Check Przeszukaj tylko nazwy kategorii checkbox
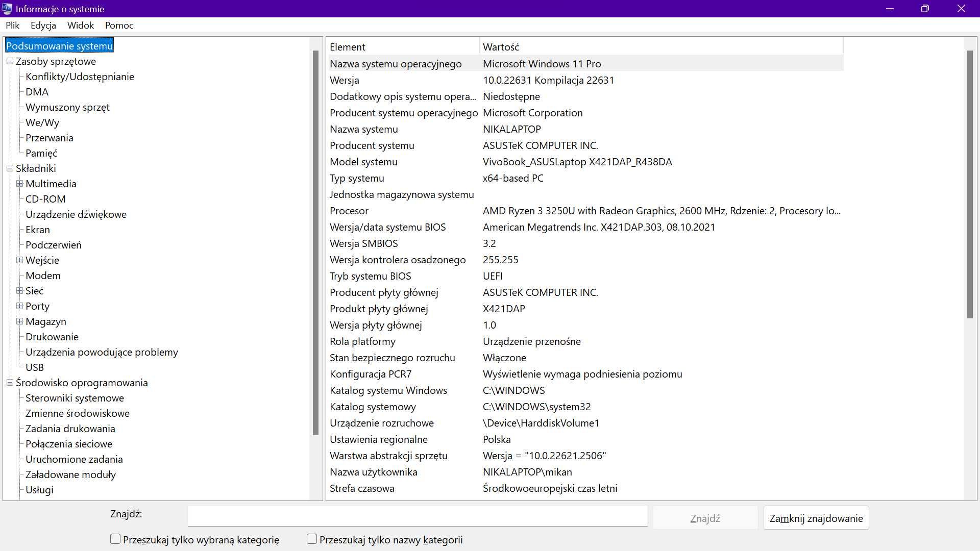The width and height of the screenshot is (980, 551). pyautogui.click(x=312, y=539)
